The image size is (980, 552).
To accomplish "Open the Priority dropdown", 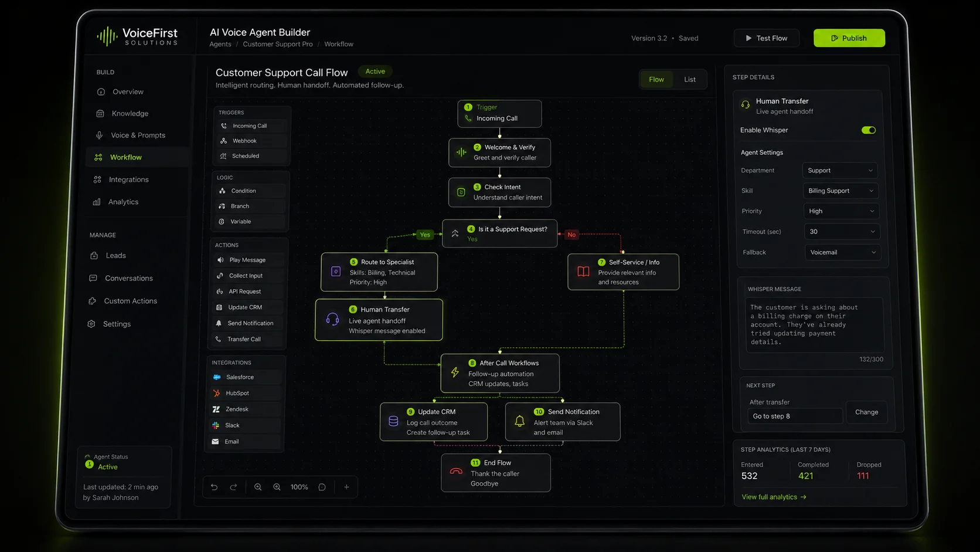I will [x=841, y=211].
